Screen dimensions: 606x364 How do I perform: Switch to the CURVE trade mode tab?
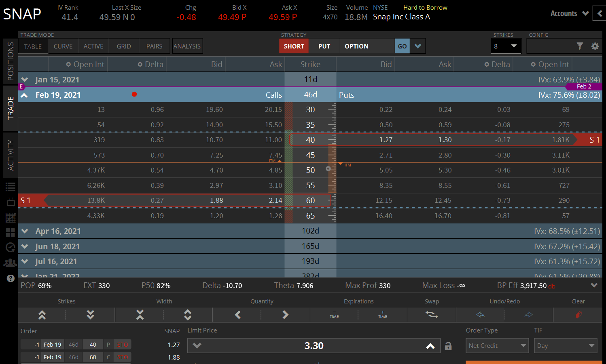(63, 46)
